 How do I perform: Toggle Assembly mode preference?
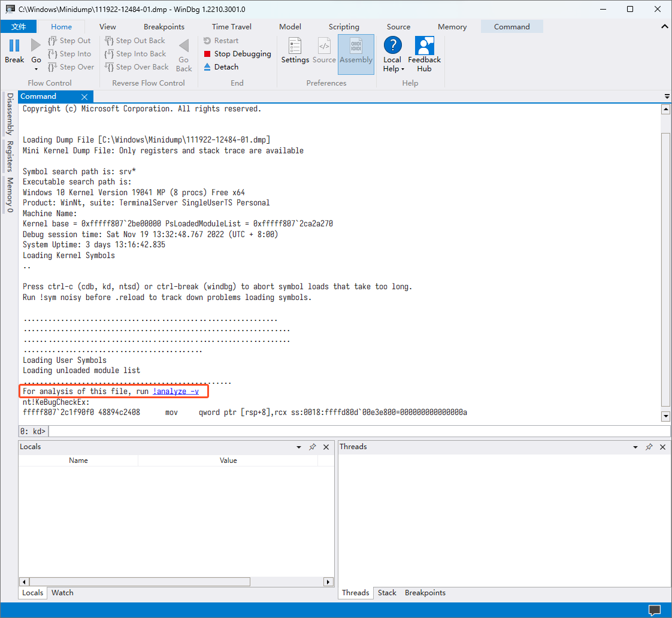click(x=356, y=47)
